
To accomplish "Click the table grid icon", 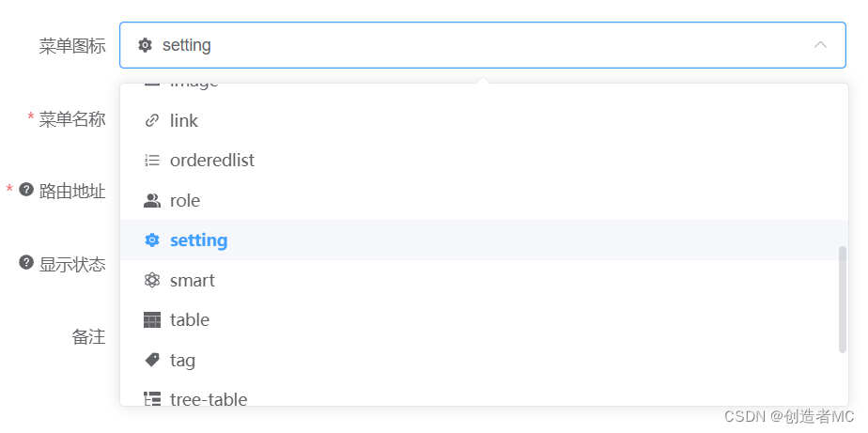I will pyautogui.click(x=152, y=320).
